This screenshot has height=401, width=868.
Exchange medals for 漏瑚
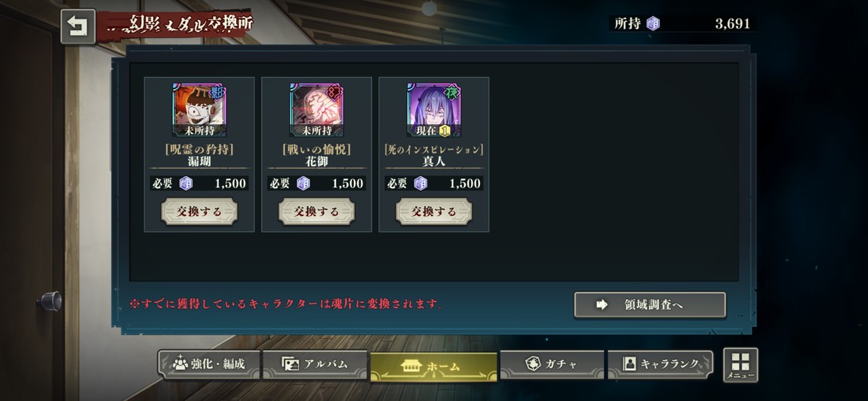pyautogui.click(x=199, y=211)
